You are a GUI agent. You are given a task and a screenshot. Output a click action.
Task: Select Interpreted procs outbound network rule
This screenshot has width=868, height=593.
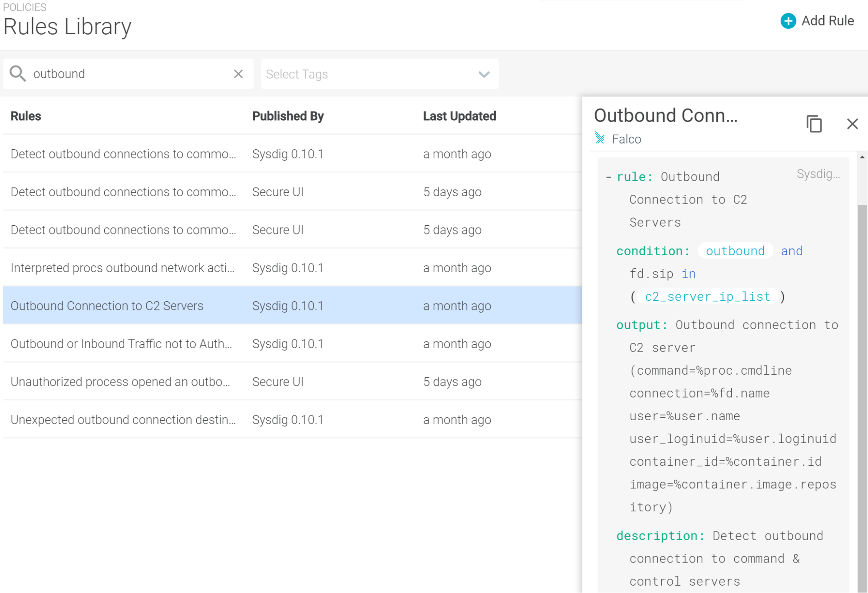point(292,268)
